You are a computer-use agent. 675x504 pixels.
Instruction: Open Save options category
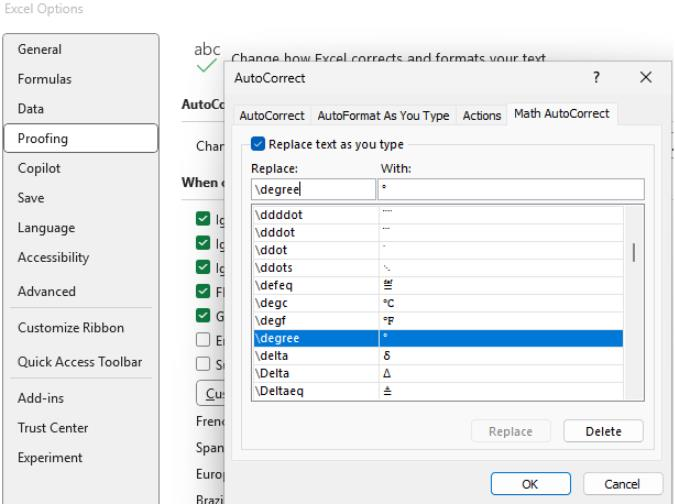pos(81,198)
